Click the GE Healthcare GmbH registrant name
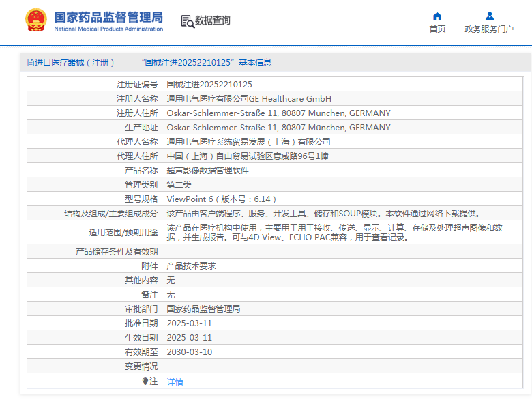 coord(249,99)
